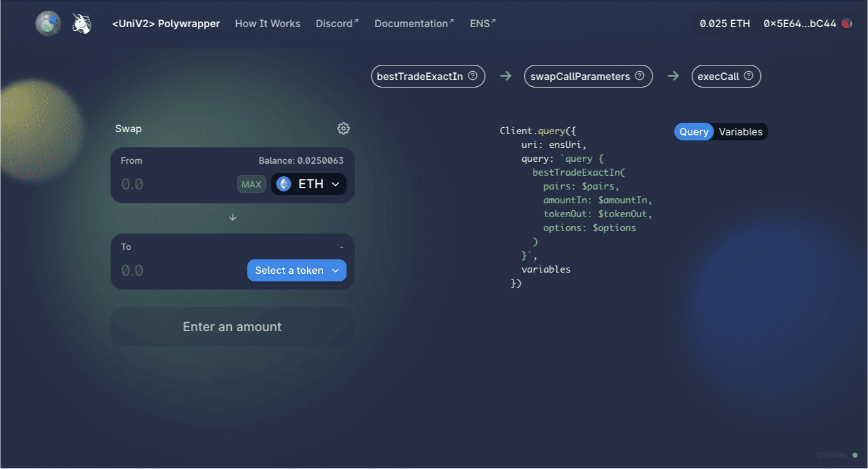Click the 'Client.query({' code line
This screenshot has width=868, height=469.
click(539, 131)
